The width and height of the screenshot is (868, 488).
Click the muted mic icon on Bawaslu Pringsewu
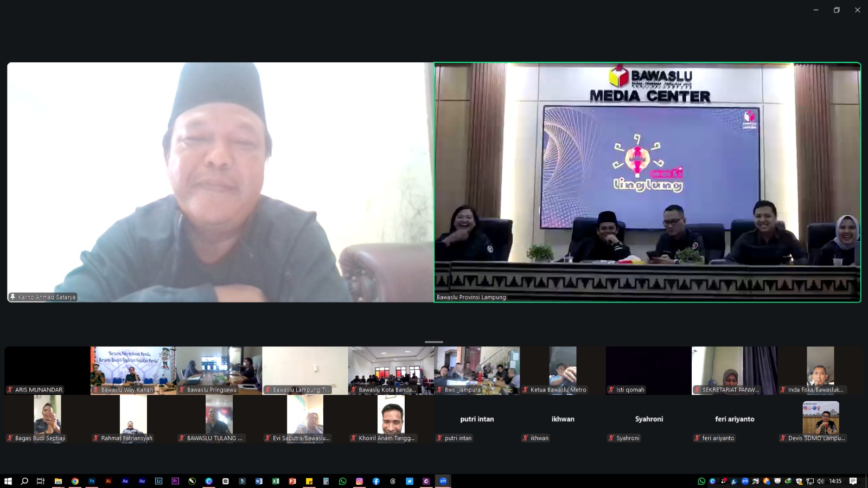tap(182, 390)
